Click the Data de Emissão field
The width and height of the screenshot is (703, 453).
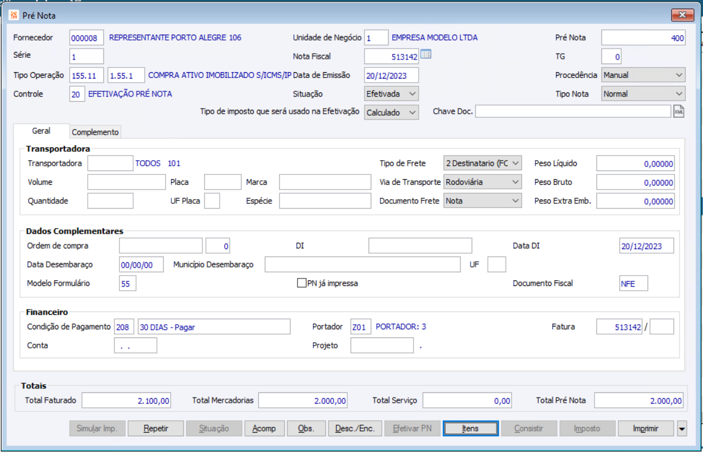(391, 75)
